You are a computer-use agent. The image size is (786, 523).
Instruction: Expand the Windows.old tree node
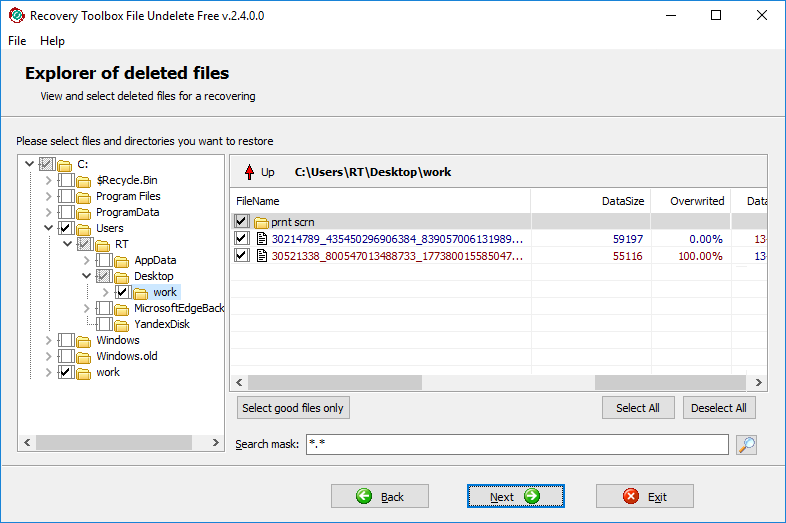pyautogui.click(x=48, y=357)
